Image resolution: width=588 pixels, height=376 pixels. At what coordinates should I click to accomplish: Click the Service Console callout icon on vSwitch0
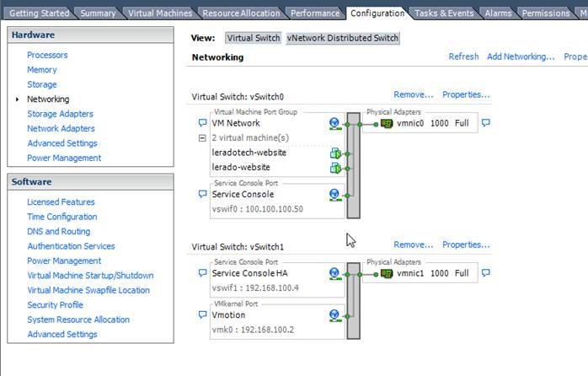pyautogui.click(x=202, y=194)
